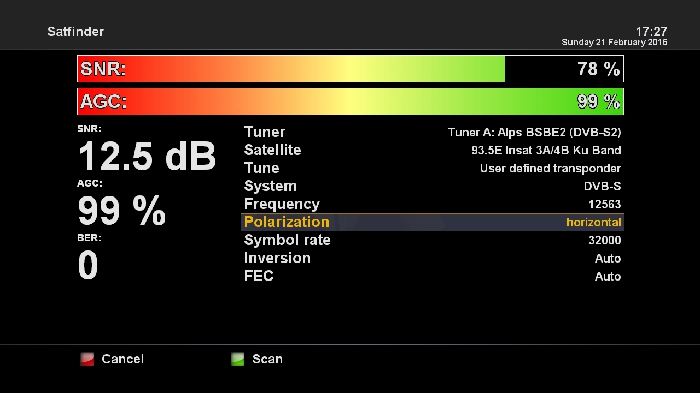Edit the 12563 frequency field
The height and width of the screenshot is (393, 700).
pos(604,204)
